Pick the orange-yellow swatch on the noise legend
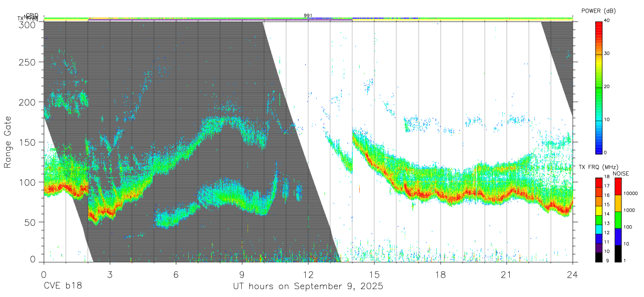 coord(618,203)
